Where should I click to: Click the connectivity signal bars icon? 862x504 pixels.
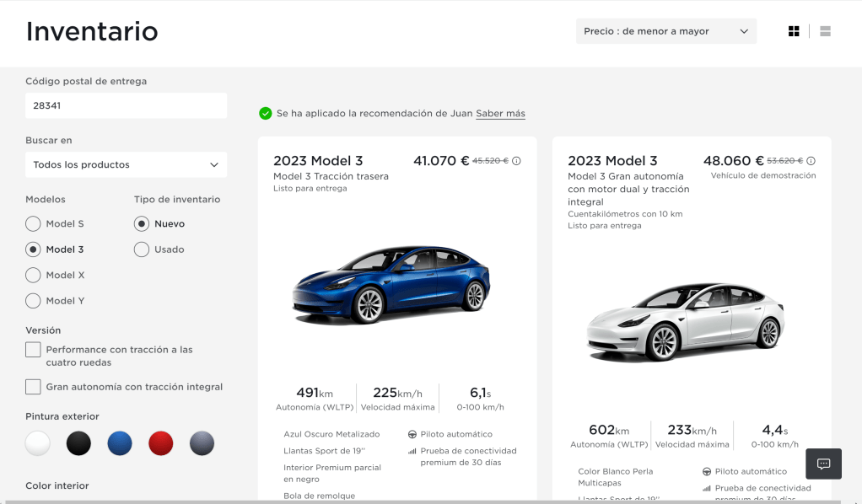point(412,451)
